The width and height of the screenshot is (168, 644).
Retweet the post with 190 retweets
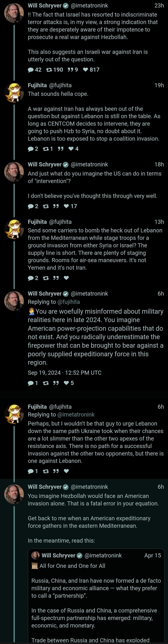[49, 70]
